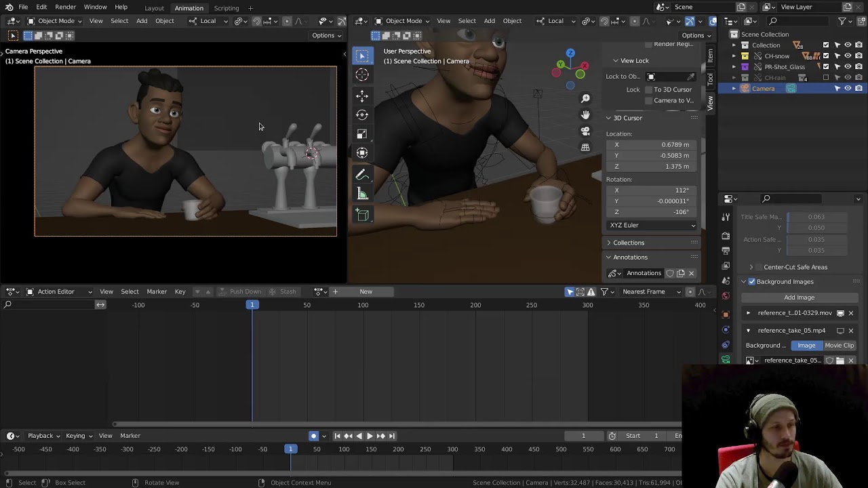The image size is (868, 488).
Task: Hide the Camera object in viewport
Action: pyautogui.click(x=848, y=89)
